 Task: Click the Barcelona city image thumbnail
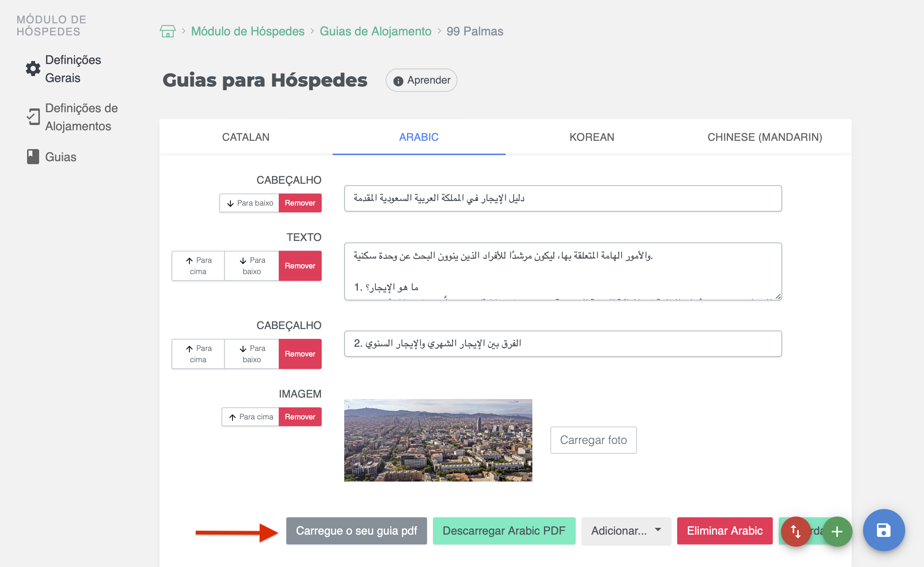pyautogui.click(x=438, y=440)
